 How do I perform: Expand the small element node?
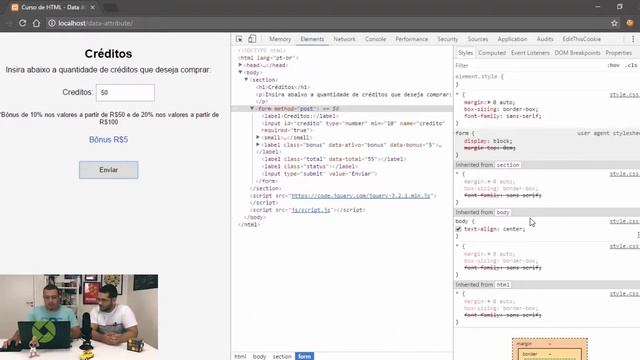pyautogui.click(x=258, y=138)
